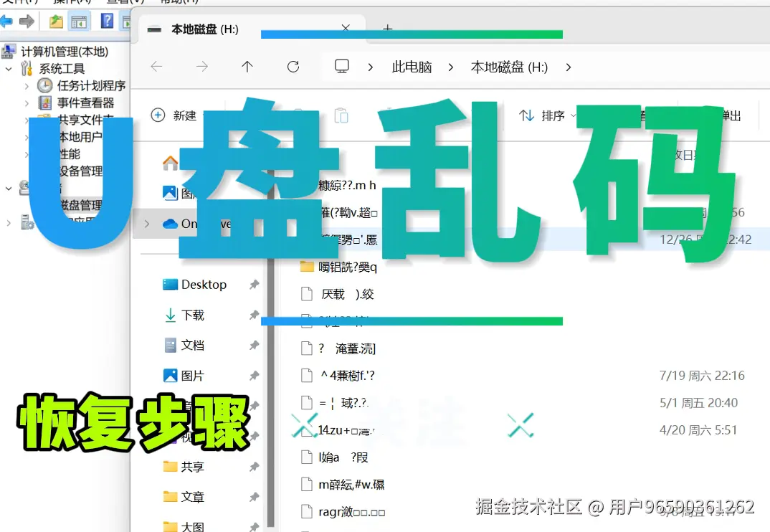Image resolution: width=770 pixels, height=532 pixels.
Task: Open the 帮助(H) menu in Computer Management
Action: tap(178, 1)
